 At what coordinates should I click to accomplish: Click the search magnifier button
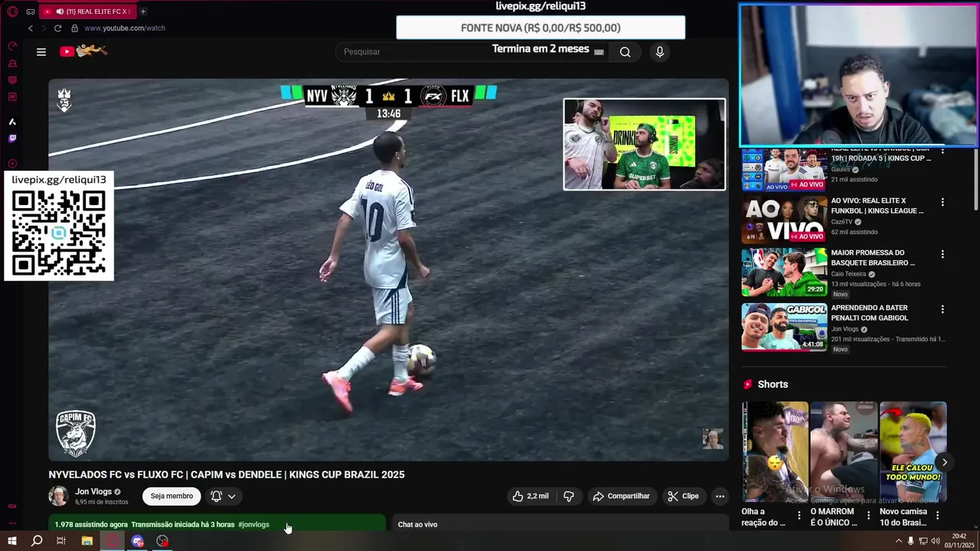coord(626,52)
